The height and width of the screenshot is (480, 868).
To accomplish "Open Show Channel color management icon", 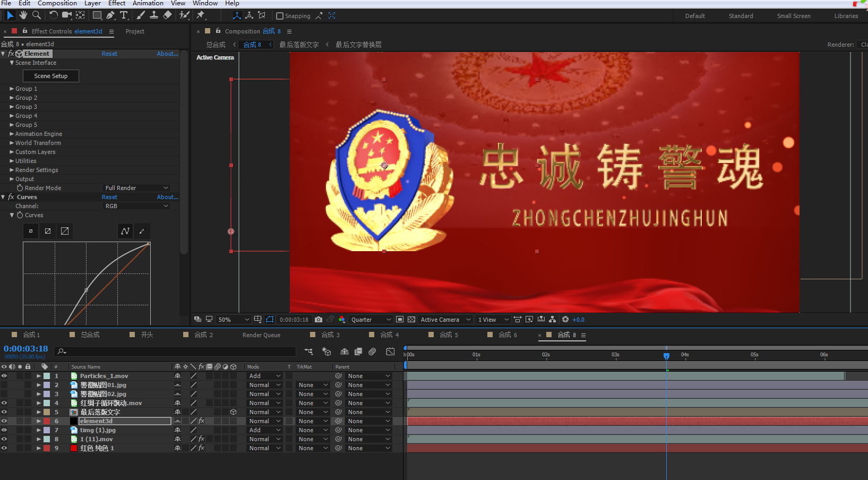I will click(x=342, y=320).
